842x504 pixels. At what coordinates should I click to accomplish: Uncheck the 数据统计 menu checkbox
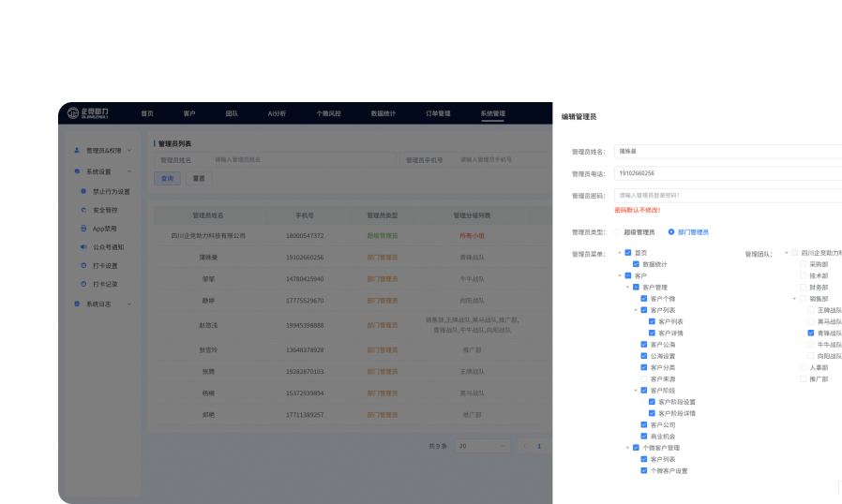pos(636,264)
